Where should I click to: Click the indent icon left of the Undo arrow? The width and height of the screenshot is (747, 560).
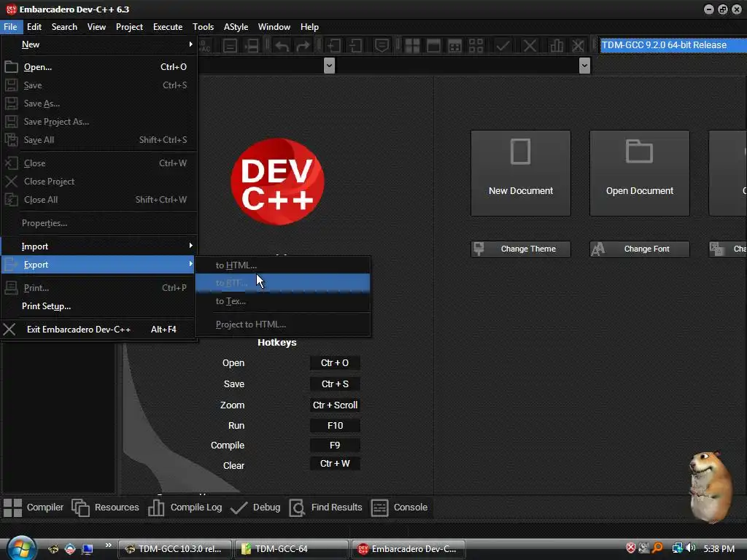tap(252, 46)
